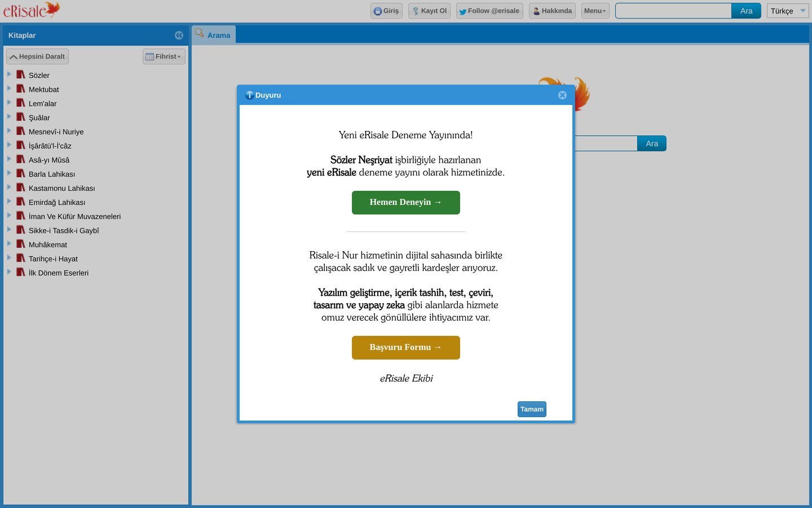
Task: Open the Sözler book icon
Action: click(x=21, y=75)
